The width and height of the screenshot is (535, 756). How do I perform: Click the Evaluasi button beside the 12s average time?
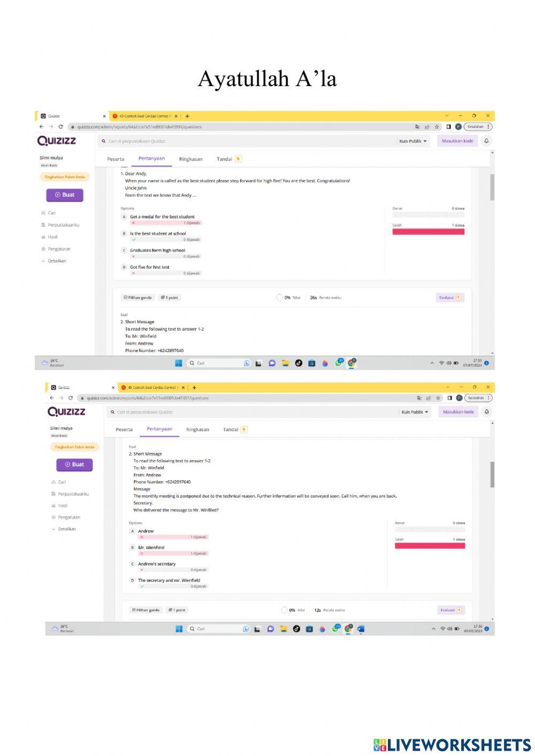[x=450, y=610]
